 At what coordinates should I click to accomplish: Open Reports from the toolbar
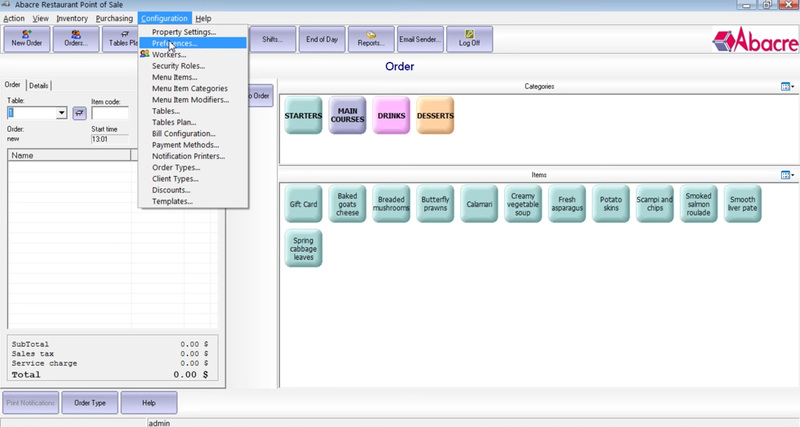(x=371, y=39)
